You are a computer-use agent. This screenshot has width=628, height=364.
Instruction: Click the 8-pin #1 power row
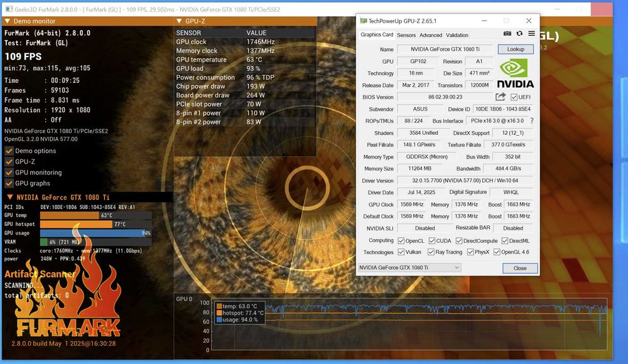245,113
